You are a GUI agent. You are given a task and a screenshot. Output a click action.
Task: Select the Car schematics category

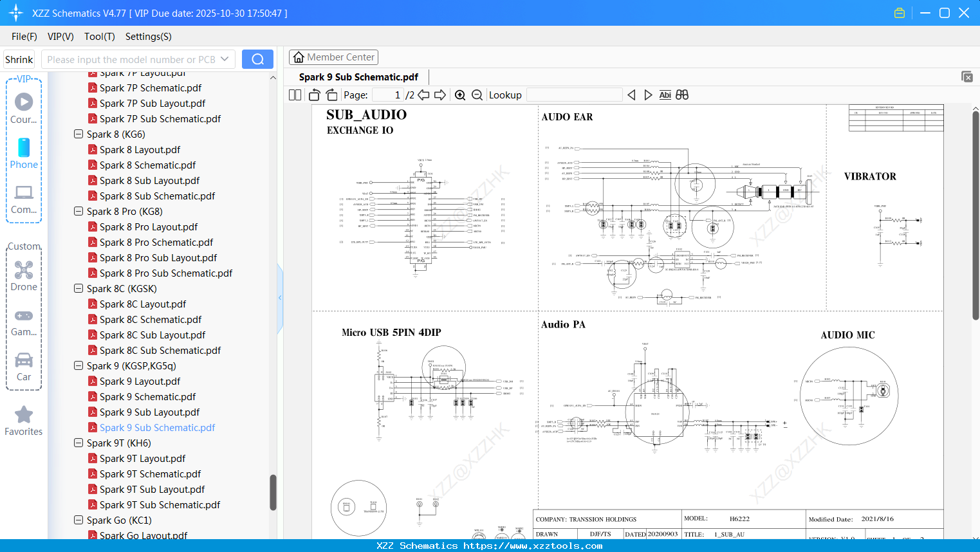click(x=24, y=365)
